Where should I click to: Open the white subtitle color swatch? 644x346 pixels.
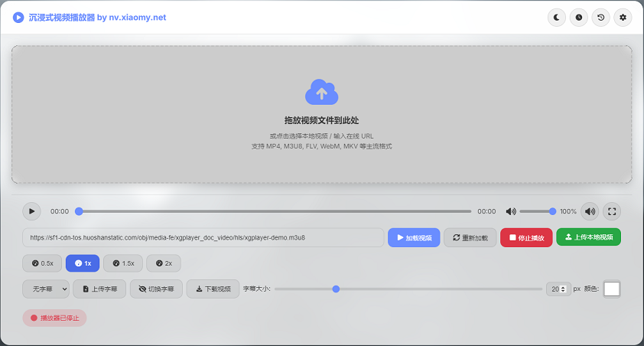(612, 289)
